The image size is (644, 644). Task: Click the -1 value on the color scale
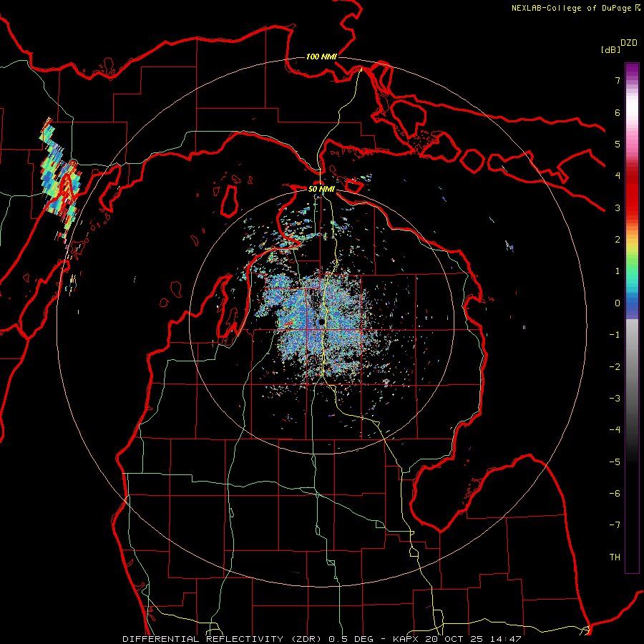pos(615,335)
